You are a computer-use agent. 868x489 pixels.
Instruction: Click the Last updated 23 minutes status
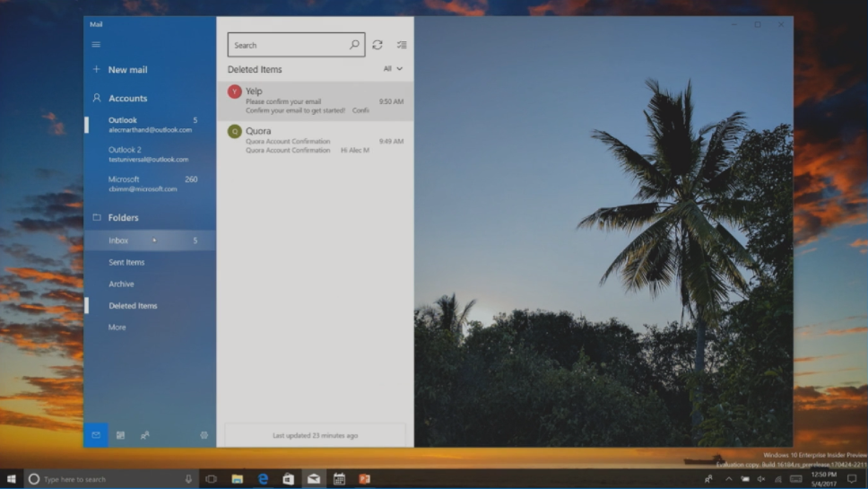[x=315, y=435]
